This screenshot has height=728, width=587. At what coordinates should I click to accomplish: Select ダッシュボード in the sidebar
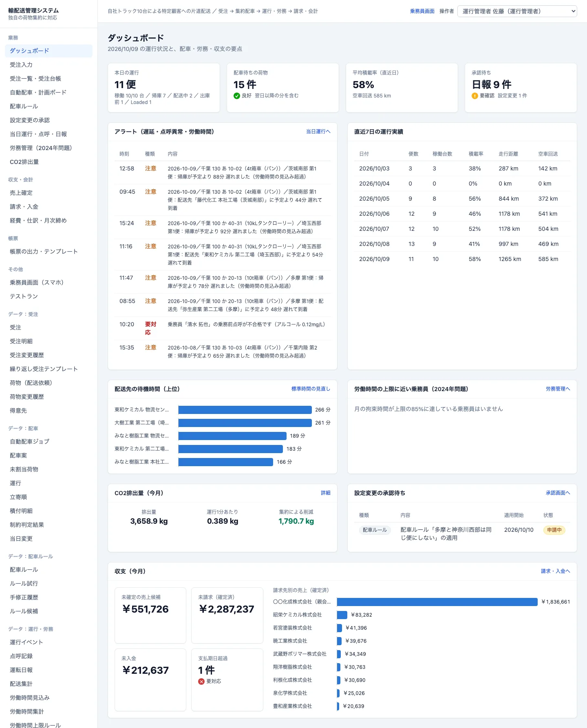49,51
